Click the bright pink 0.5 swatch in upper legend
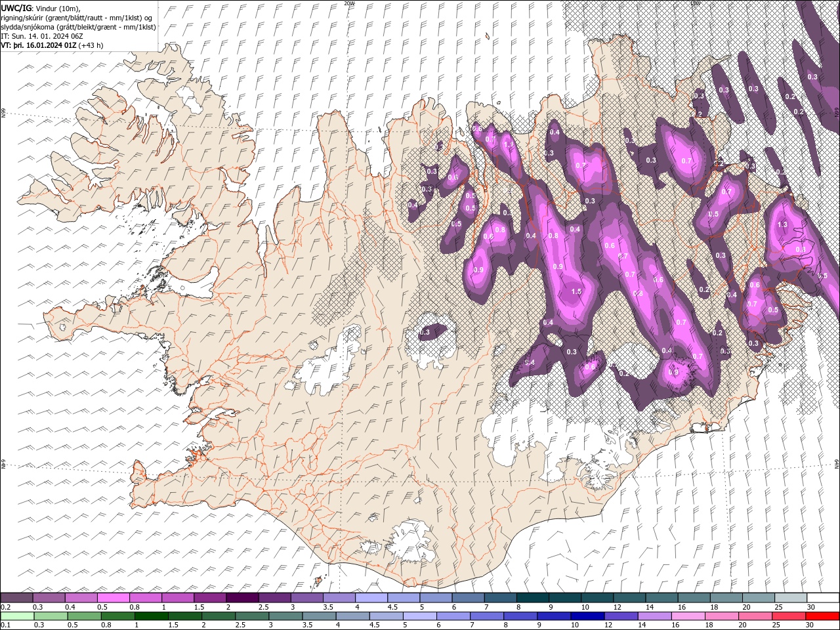 tap(113, 598)
